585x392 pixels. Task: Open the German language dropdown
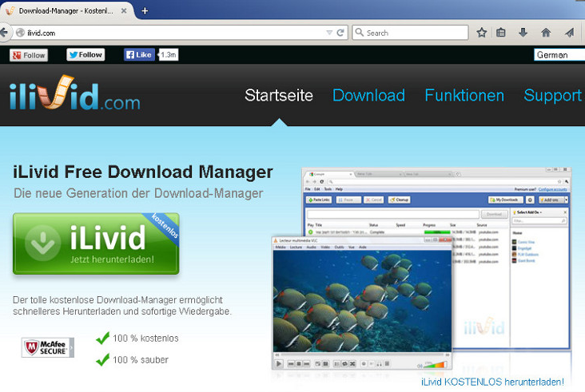click(559, 55)
